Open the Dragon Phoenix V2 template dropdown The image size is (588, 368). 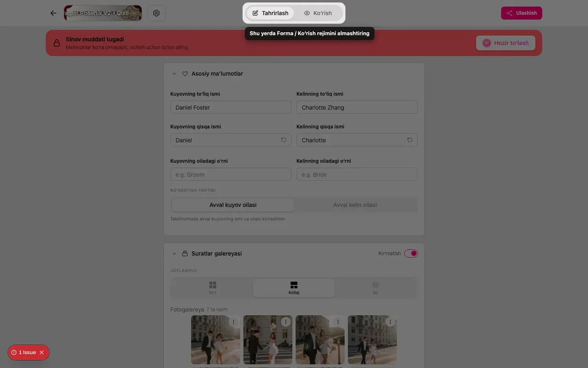(103, 13)
